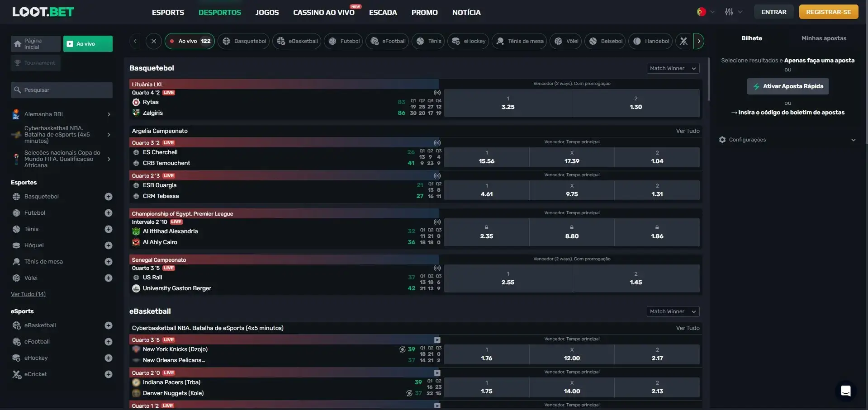Open the live chat bubble icon

coord(846,391)
